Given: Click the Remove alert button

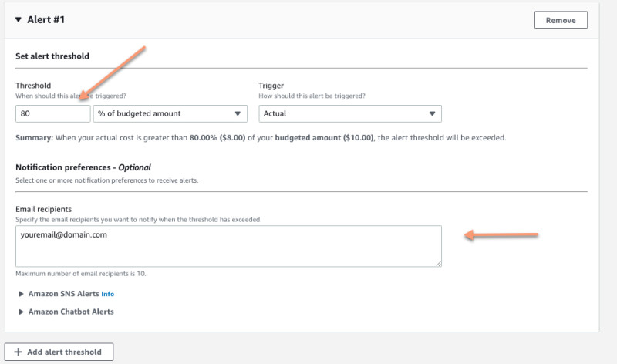Looking at the screenshot, I should click(561, 20).
